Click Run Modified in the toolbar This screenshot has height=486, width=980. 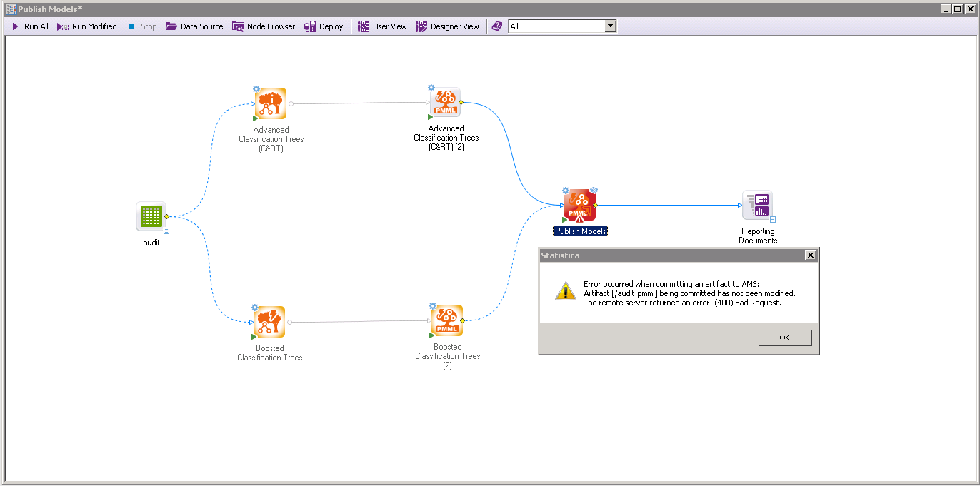pos(87,26)
